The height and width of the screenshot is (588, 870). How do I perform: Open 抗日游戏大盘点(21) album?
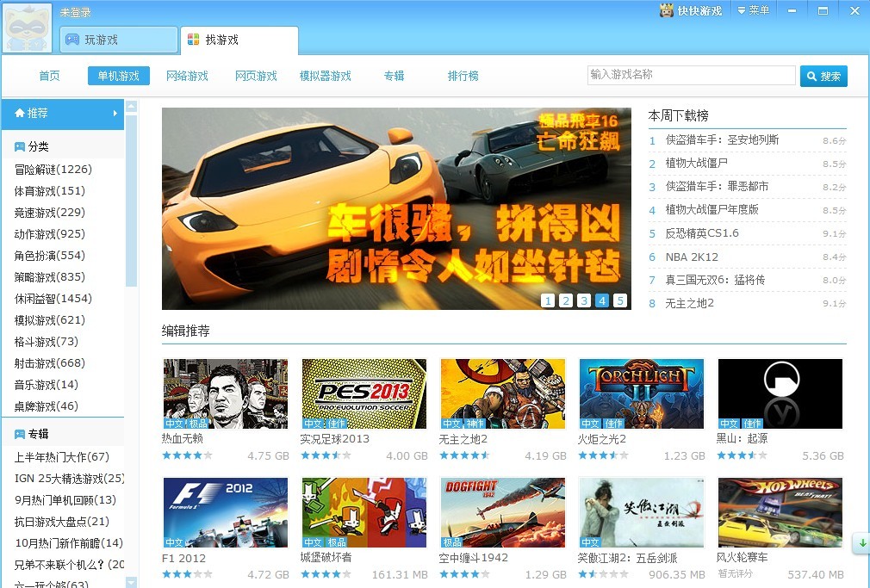click(61, 522)
